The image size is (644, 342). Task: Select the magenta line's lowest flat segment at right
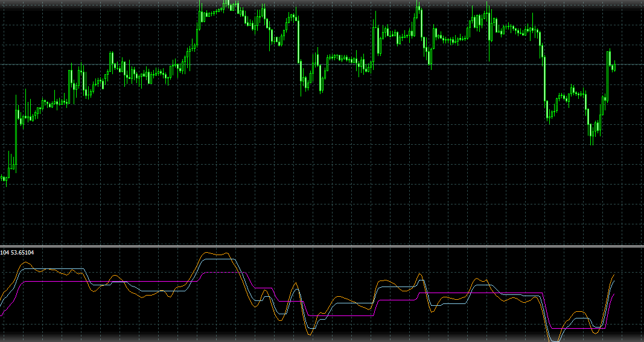point(579,328)
